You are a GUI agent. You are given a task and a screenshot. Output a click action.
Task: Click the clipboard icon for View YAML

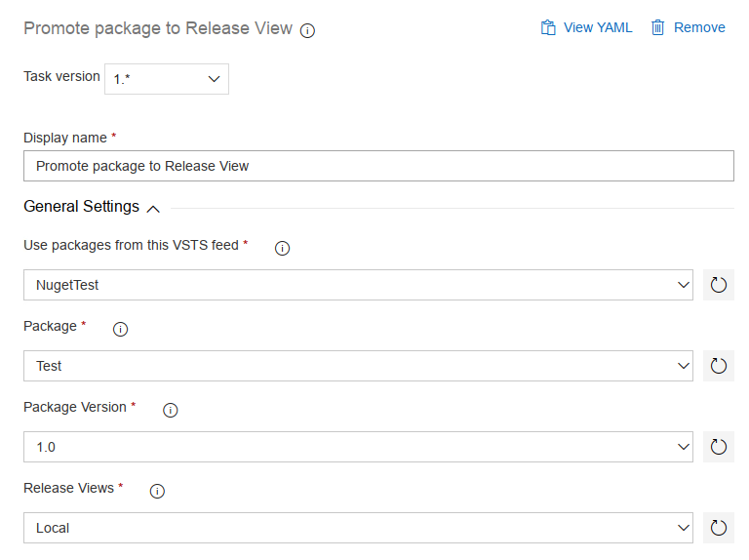(549, 27)
